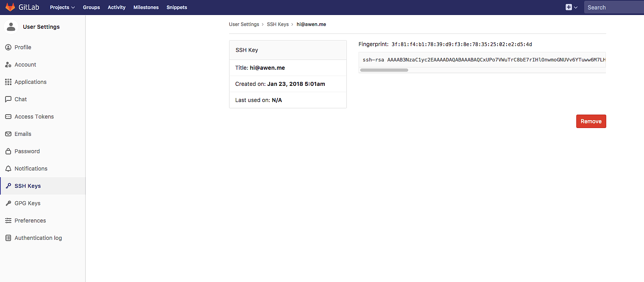Open Groups in top navigation
644x282 pixels.
[91, 7]
